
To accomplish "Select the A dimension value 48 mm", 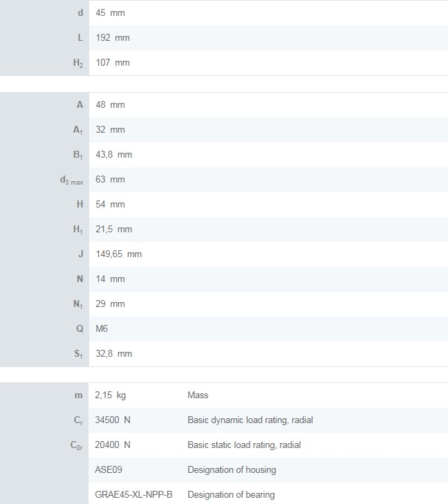I will coord(110,105).
